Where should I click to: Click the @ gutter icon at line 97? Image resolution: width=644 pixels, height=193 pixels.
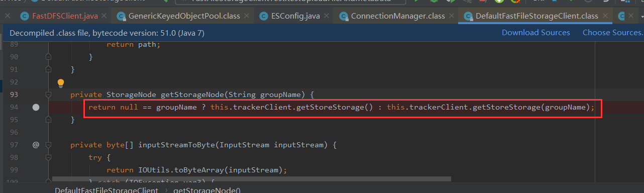coord(36,145)
